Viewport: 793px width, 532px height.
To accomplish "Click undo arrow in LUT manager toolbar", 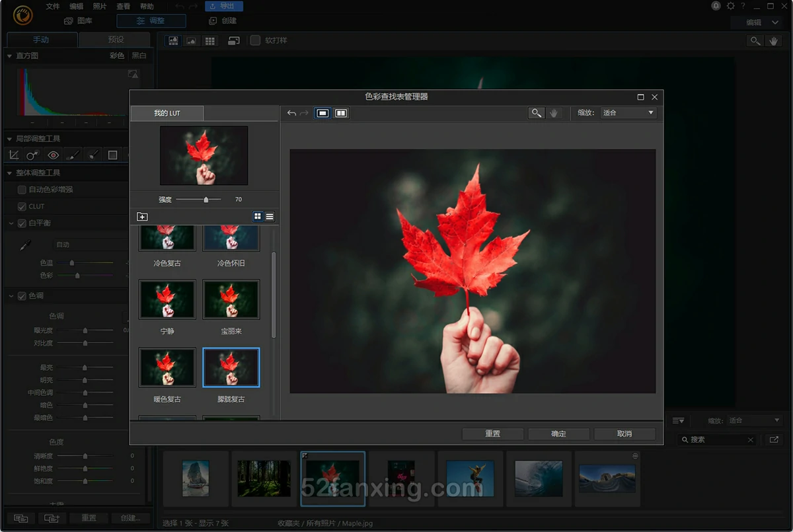I will point(291,113).
